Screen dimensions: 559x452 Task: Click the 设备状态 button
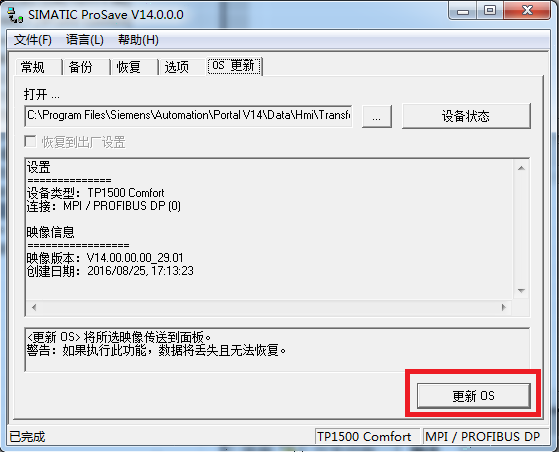pos(466,116)
